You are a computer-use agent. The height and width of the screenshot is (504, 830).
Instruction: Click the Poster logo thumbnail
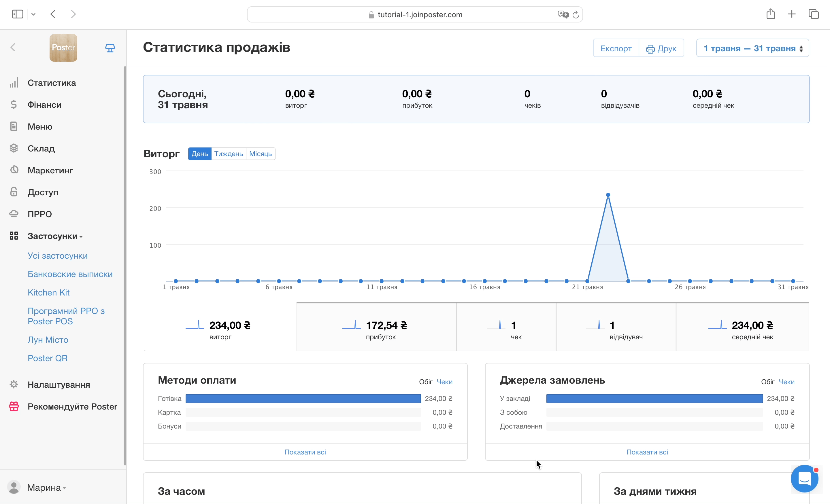coord(63,48)
